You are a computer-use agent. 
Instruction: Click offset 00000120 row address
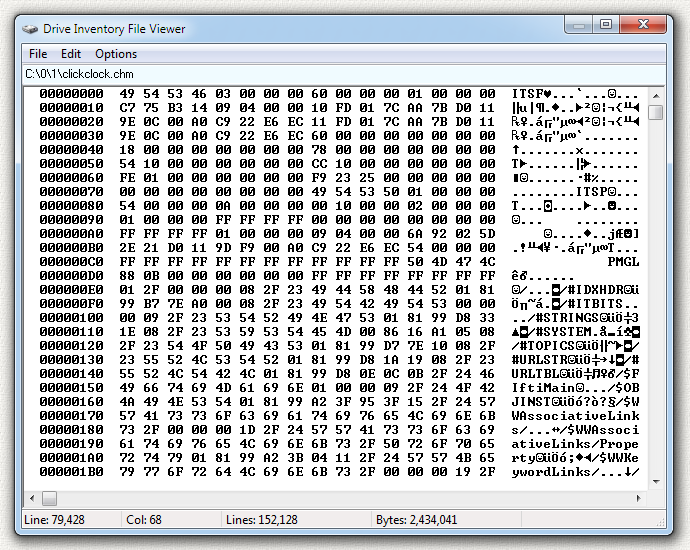point(71,346)
